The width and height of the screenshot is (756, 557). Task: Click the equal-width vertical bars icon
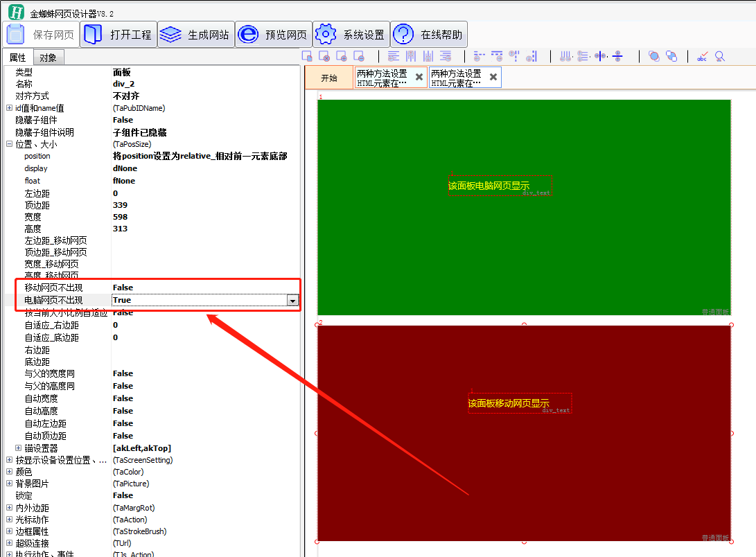tap(566, 56)
